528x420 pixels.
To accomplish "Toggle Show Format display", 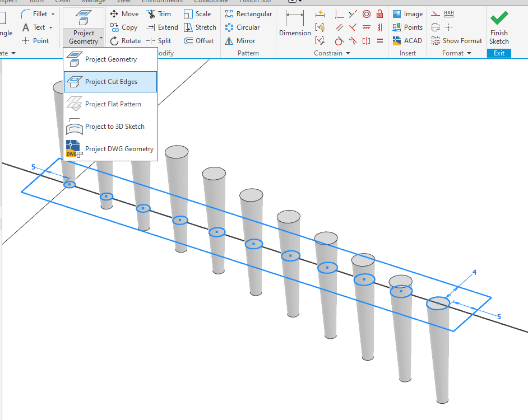I will coord(456,40).
